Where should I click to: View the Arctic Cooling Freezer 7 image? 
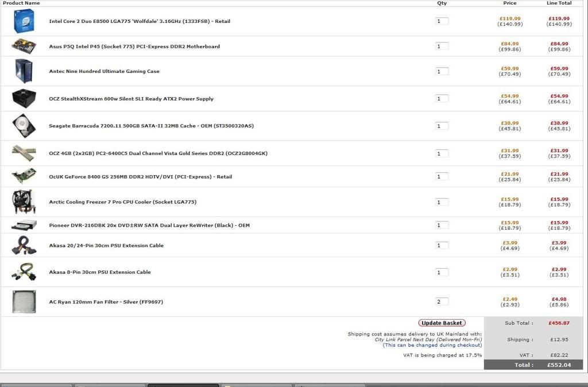[x=24, y=202]
